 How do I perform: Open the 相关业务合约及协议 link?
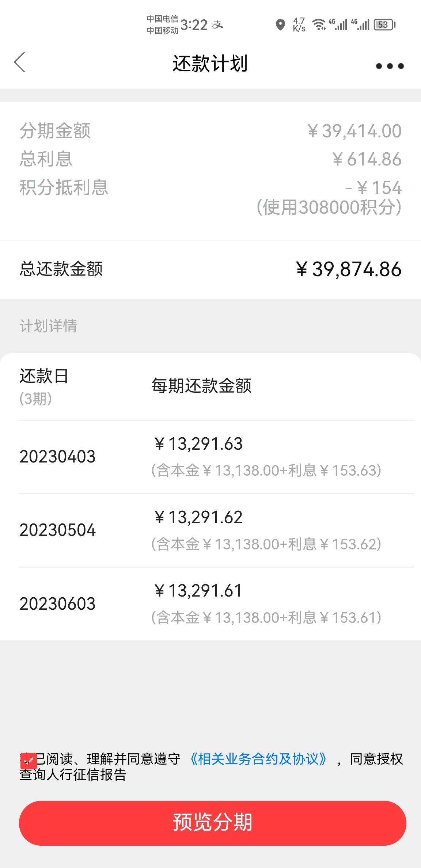click(x=258, y=759)
